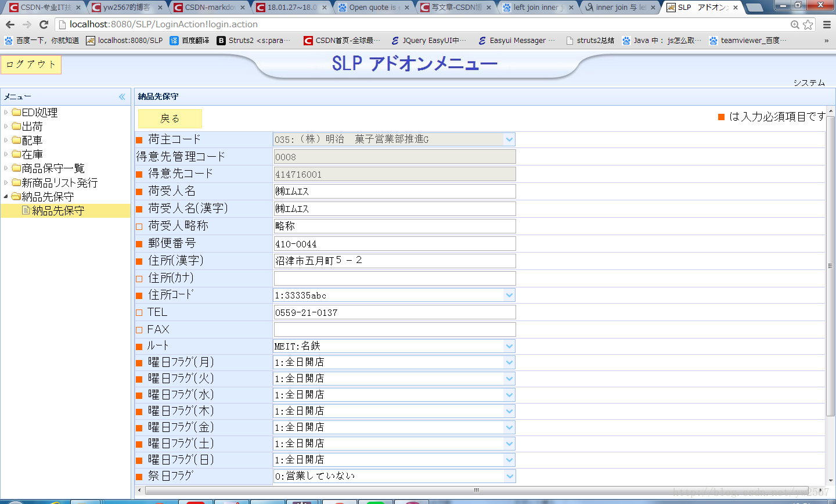Open the Chrome menu icon
Screen dimensions: 836x504
click(827, 24)
